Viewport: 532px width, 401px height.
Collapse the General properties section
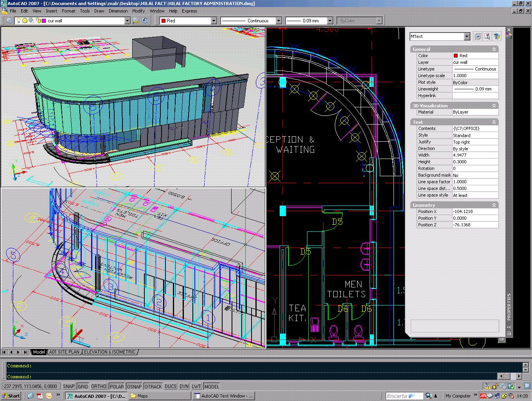pyautogui.click(x=494, y=49)
